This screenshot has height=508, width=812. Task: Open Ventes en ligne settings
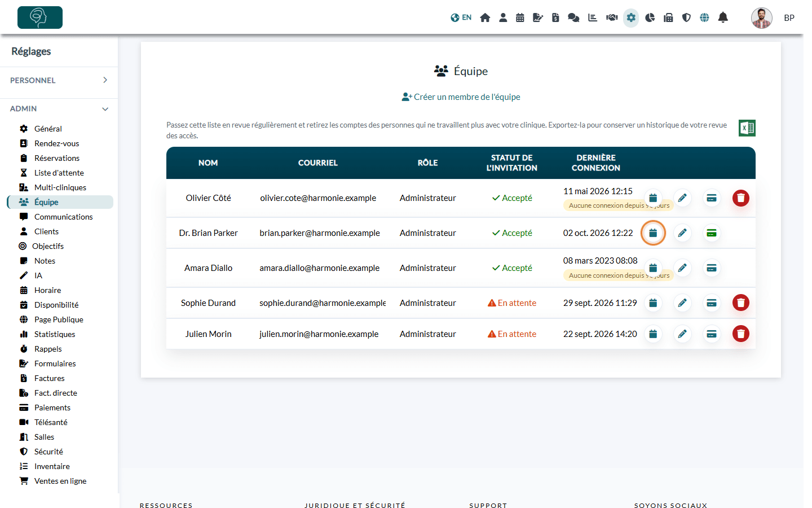(60, 481)
